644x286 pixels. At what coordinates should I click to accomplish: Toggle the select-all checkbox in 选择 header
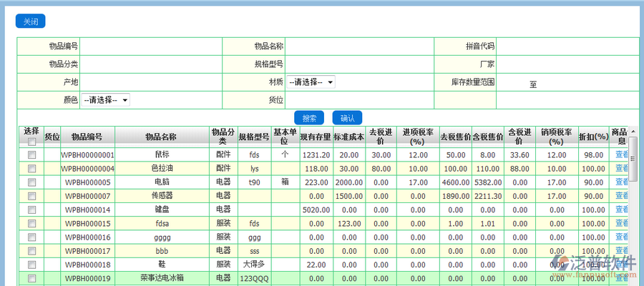point(31,142)
